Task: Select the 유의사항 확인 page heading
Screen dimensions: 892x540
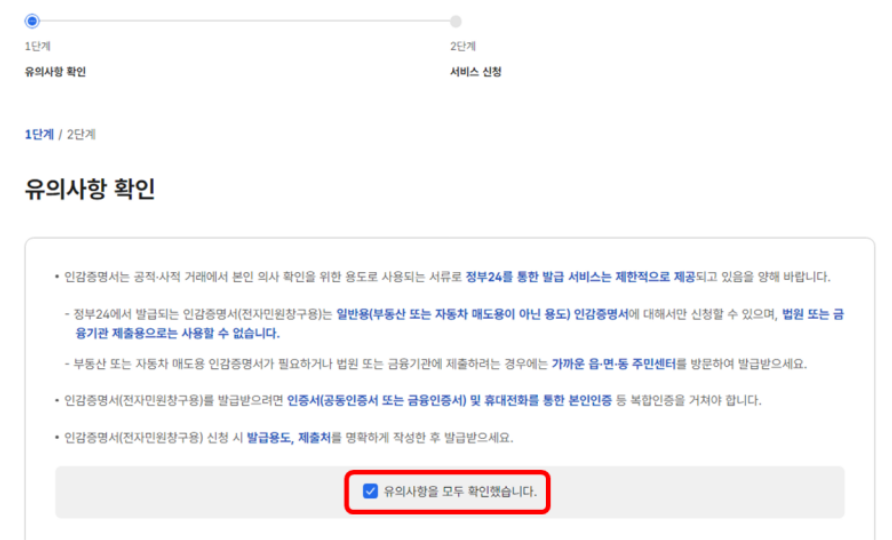Action: [89, 189]
